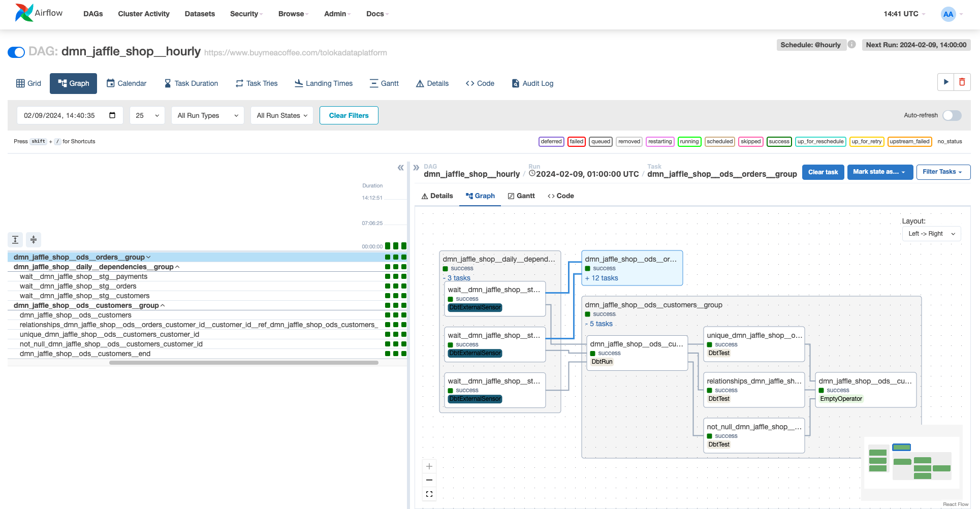980x509 pixels.
Task: Switch to DAG Graph view
Action: point(74,83)
